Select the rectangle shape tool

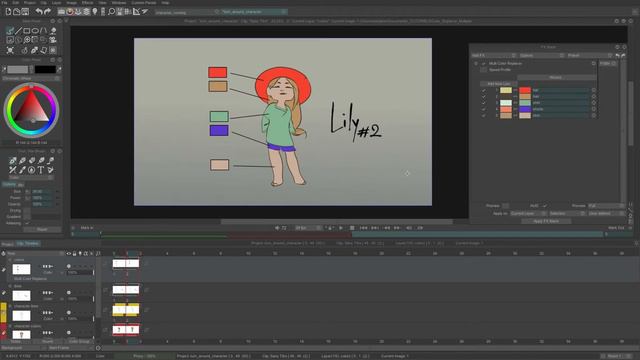coord(27,31)
